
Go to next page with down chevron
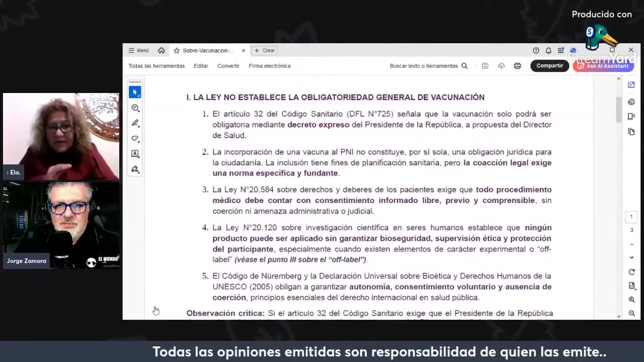pos(632,257)
